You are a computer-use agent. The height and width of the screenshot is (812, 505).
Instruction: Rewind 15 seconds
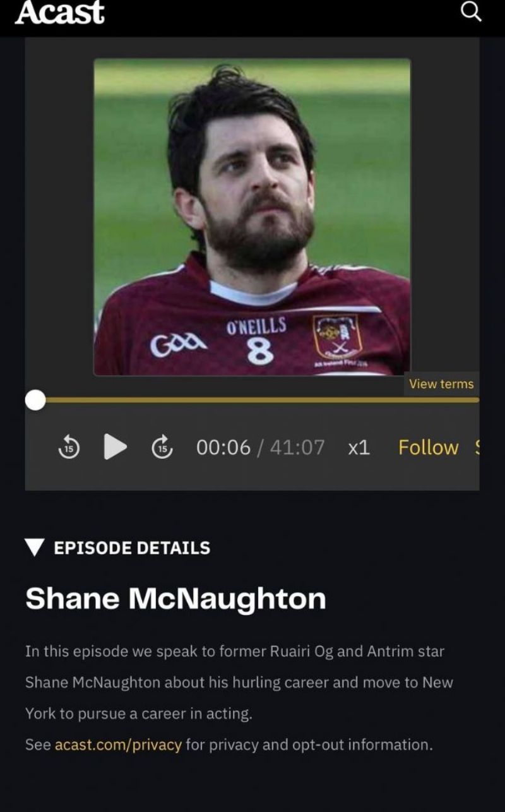pos(69,447)
